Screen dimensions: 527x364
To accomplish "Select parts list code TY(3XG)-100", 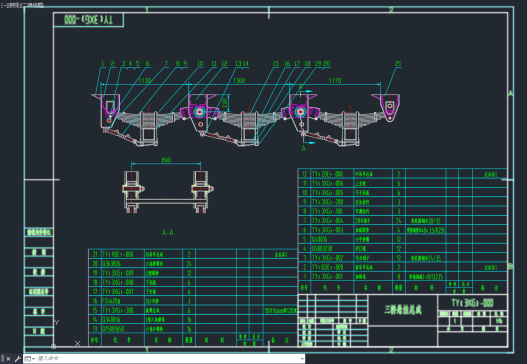I will click(x=328, y=211).
